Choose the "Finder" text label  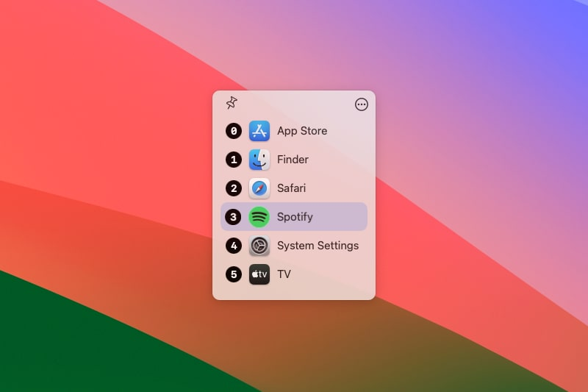pyautogui.click(x=293, y=160)
